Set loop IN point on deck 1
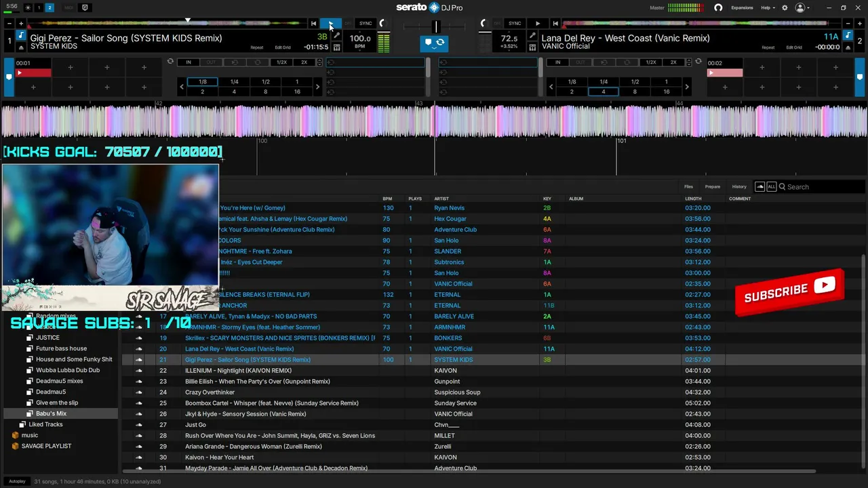Screen dimensions: 868x488 (189, 62)
